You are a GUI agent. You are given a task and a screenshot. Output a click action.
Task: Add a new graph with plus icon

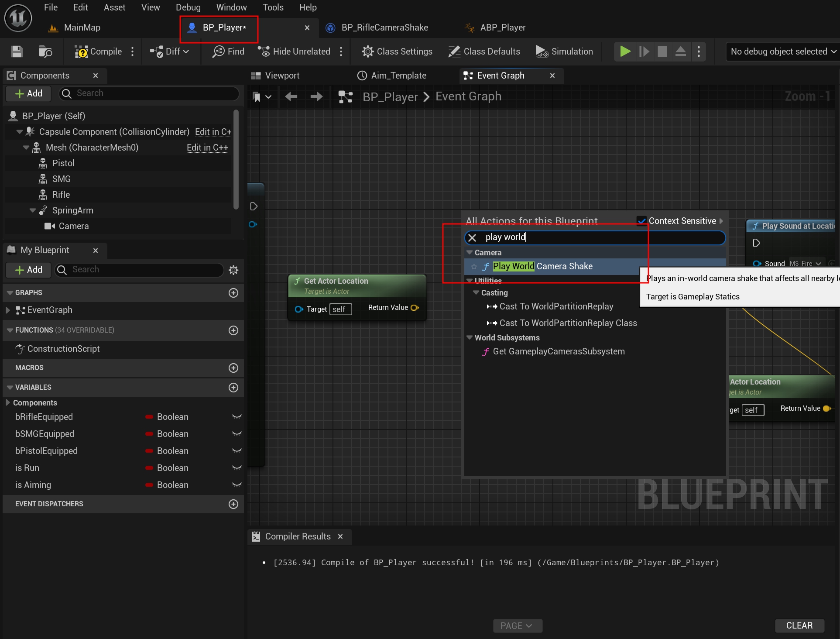pos(233,293)
